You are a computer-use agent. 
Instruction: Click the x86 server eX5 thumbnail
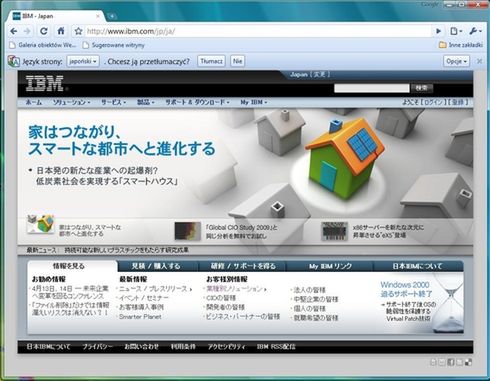coord(334,231)
